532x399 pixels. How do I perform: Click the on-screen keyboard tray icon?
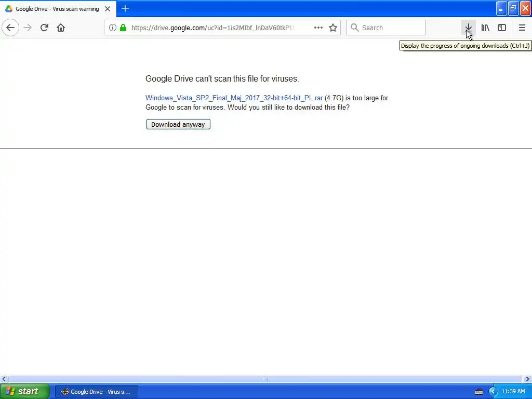[x=478, y=392]
